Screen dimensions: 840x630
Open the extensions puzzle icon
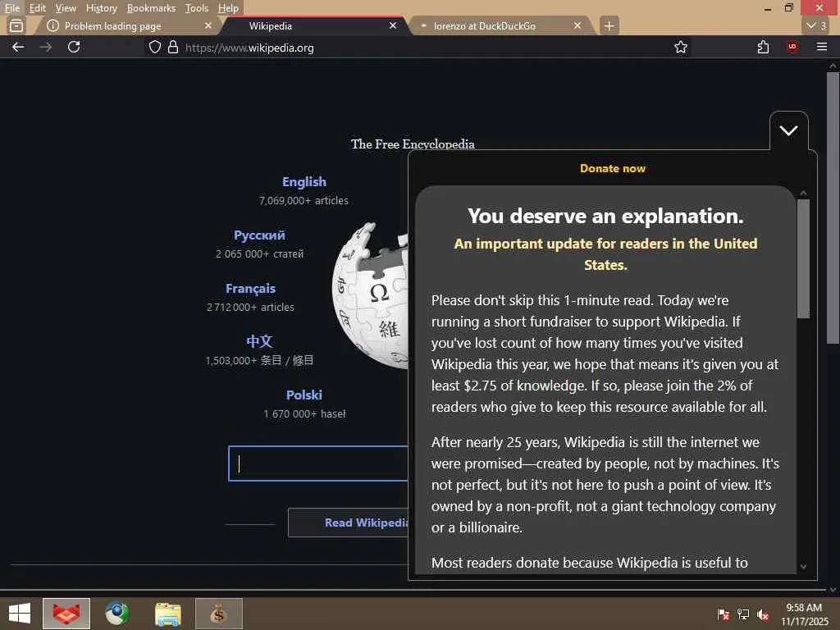pyautogui.click(x=763, y=47)
